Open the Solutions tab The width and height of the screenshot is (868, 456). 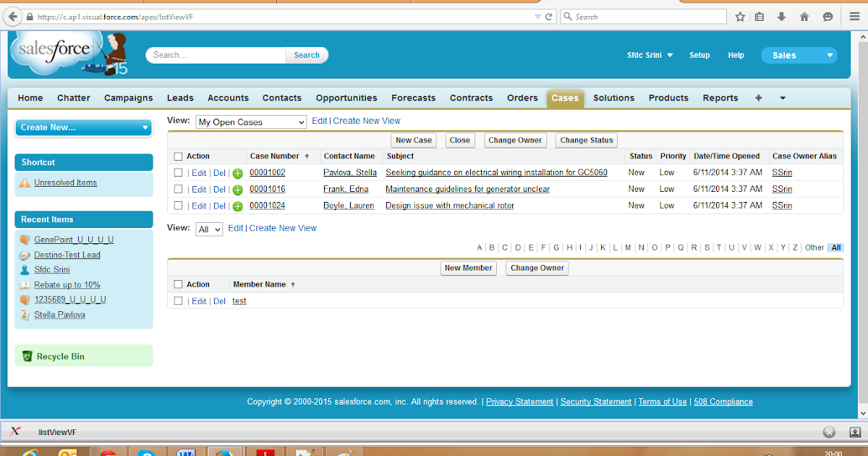613,98
